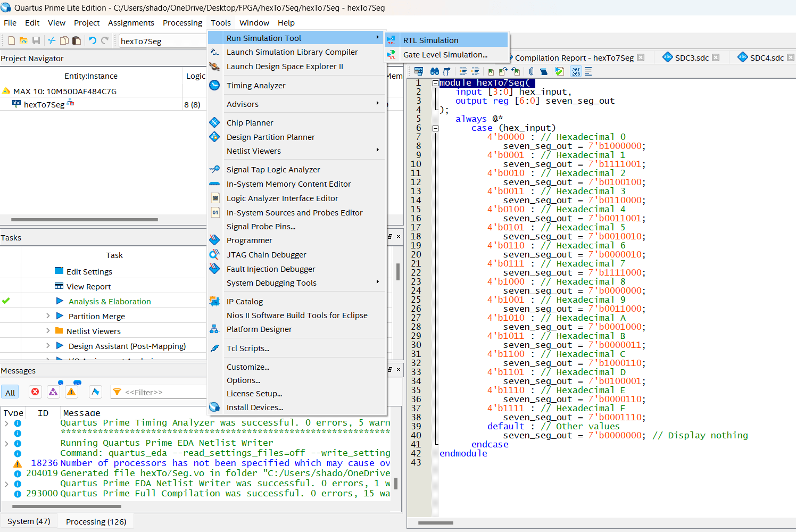Click the find matching delimiter braces icon
Image resolution: width=796 pixels, height=532 pixels.
(x=446, y=71)
